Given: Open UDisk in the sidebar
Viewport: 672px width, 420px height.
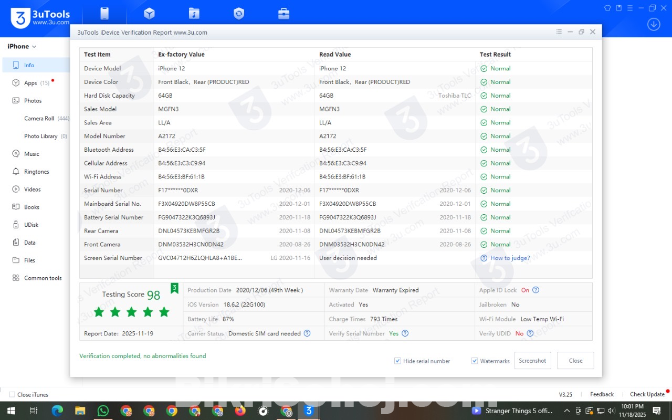Looking at the screenshot, I should (32, 224).
